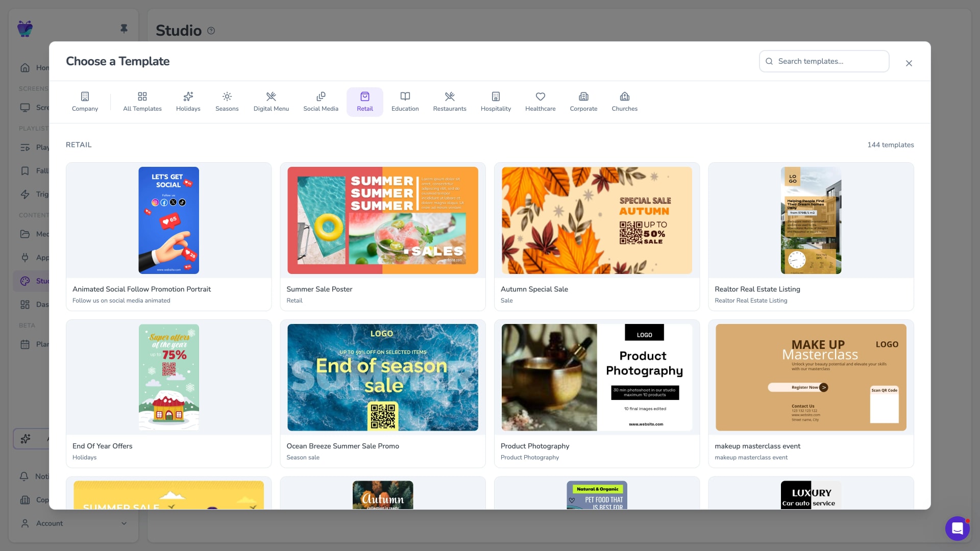Click the 'Product Photography' template title
The image size is (980, 551).
pyautogui.click(x=535, y=446)
